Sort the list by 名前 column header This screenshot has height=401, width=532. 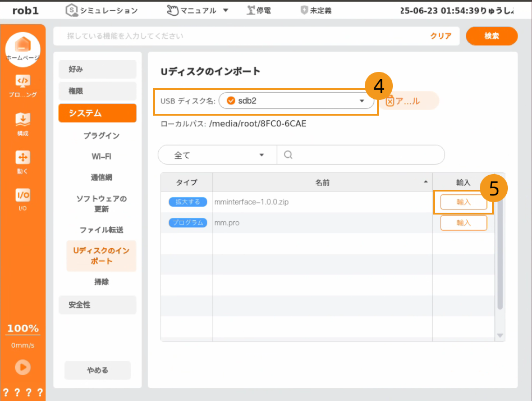pos(322,183)
